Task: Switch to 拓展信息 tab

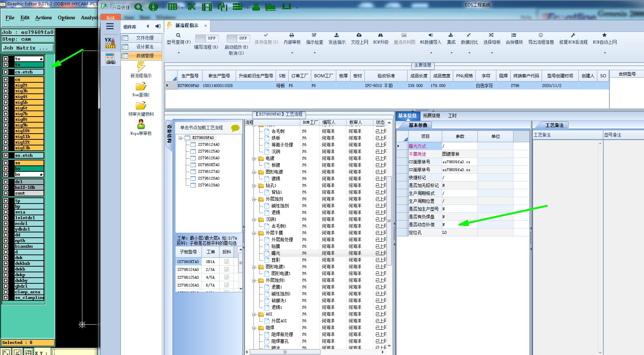Action: point(431,115)
